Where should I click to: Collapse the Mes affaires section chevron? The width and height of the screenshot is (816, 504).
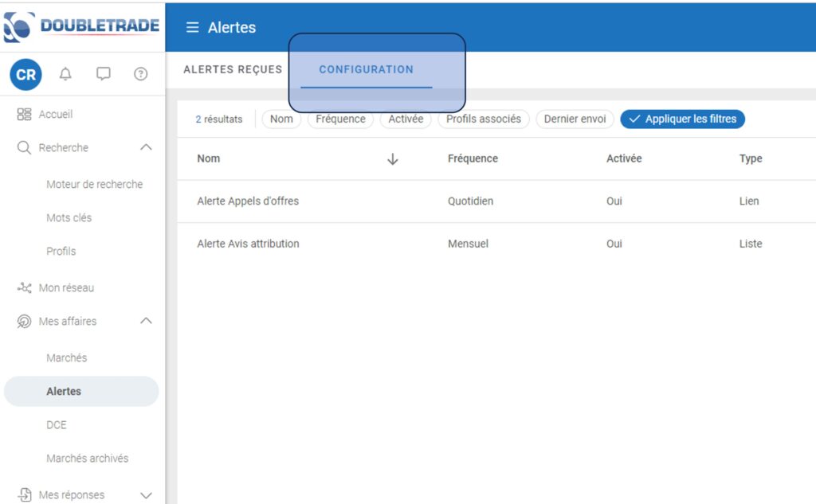(x=146, y=321)
